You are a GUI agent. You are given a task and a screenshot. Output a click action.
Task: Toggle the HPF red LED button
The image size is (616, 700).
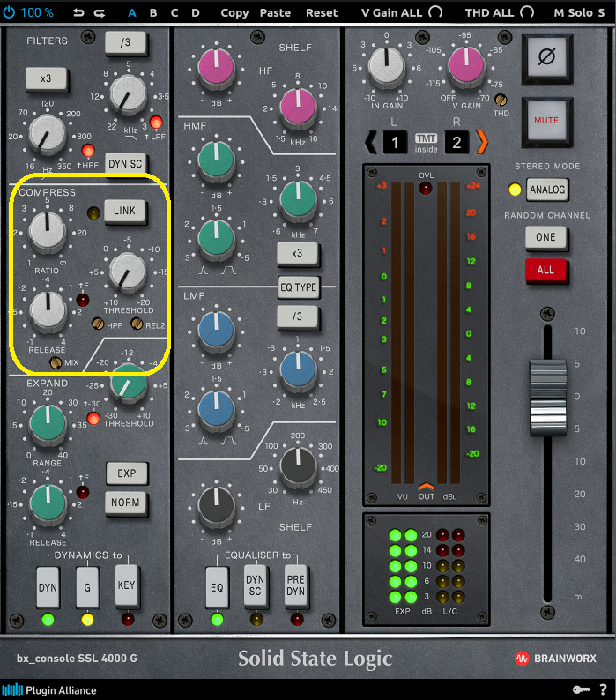[88, 151]
